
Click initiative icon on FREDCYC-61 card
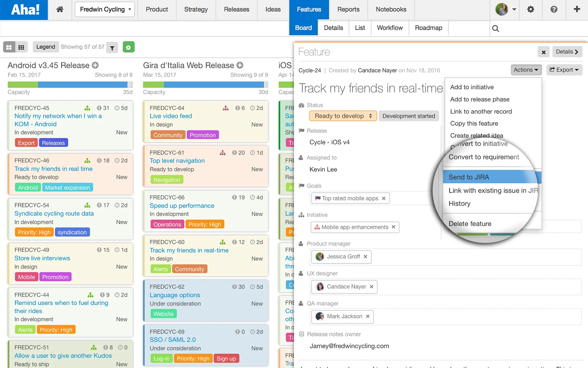[x=223, y=153]
